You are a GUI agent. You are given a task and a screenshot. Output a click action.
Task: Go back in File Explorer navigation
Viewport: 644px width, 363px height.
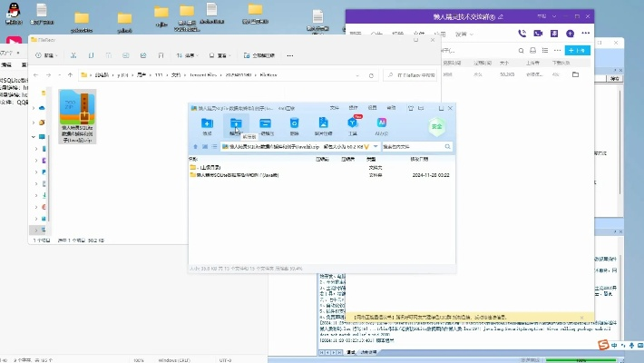click(35, 74)
